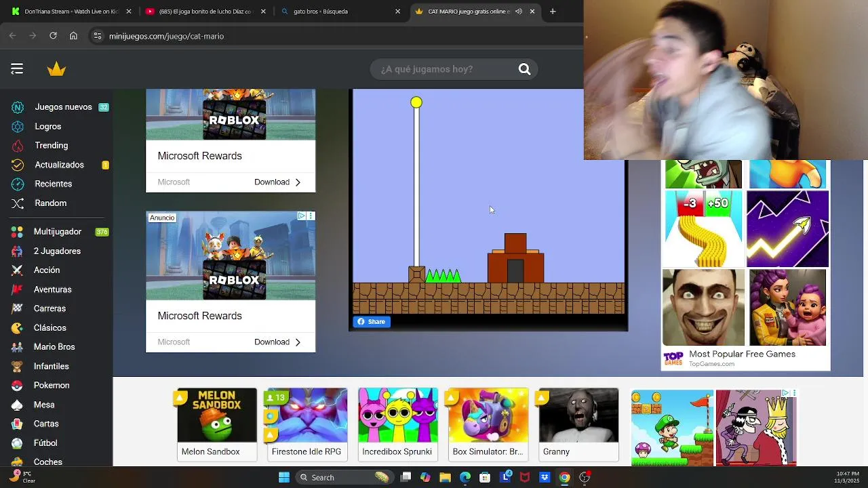Open the Windows Start menu
The image size is (868, 488).
[284, 477]
